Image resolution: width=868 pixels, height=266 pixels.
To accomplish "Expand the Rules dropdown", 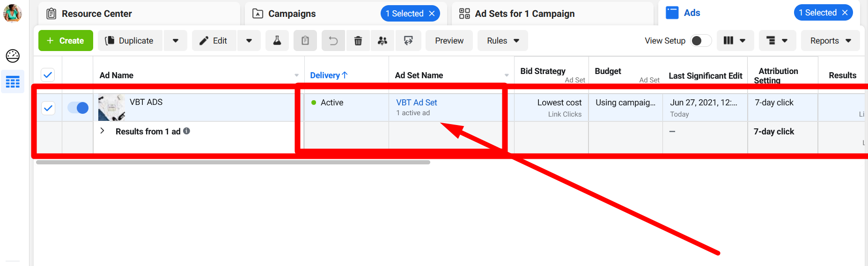I will pos(503,41).
